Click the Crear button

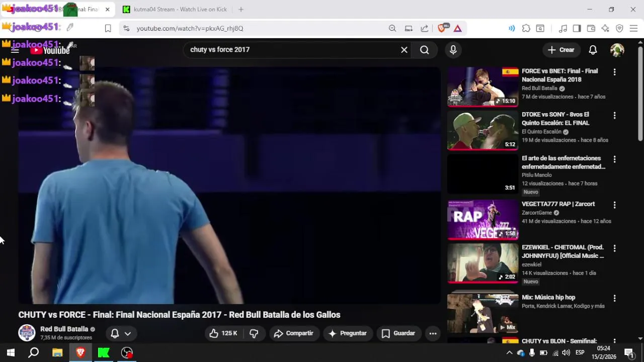click(561, 50)
